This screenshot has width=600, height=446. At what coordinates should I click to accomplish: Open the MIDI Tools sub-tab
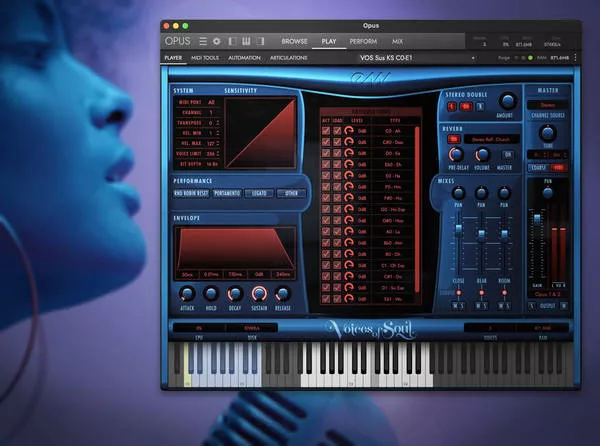[x=205, y=58]
